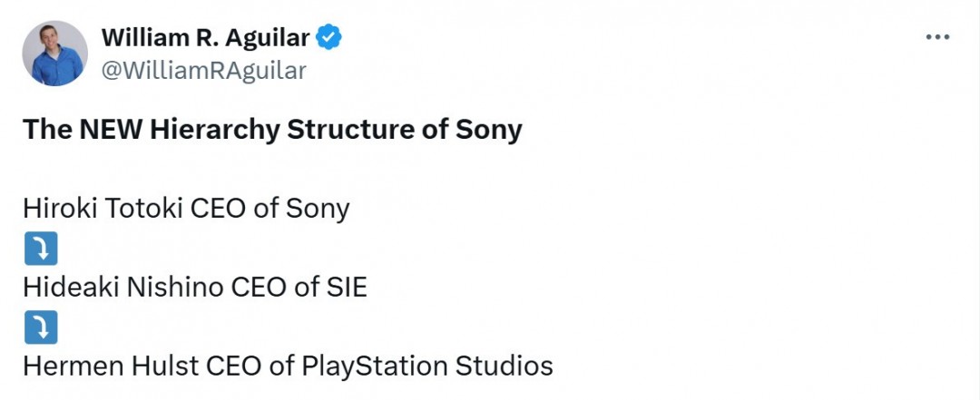This screenshot has height=400, width=980.
Task: Click the blue verified checkmark badge
Action: point(328,38)
